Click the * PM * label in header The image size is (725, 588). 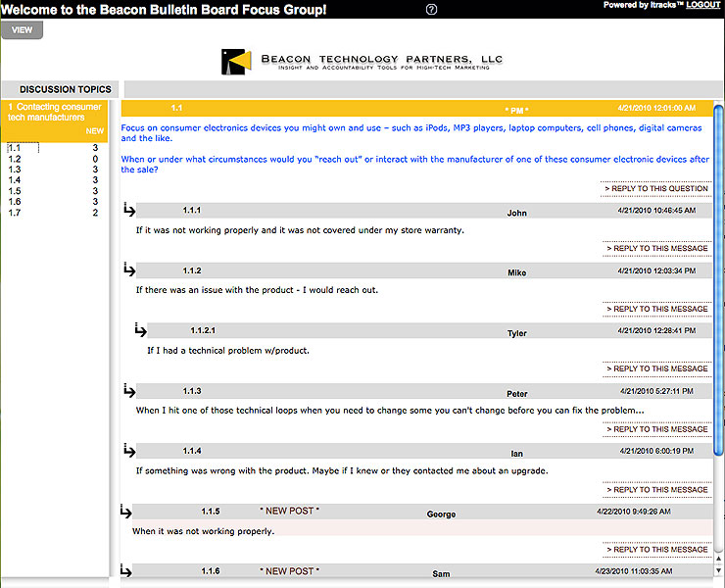[x=516, y=111]
